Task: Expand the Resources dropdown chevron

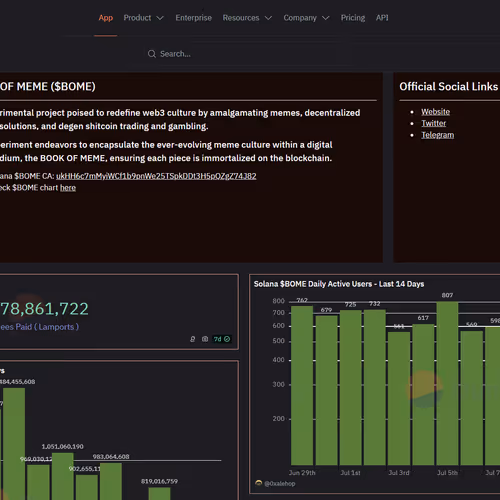Action: pyautogui.click(x=268, y=18)
